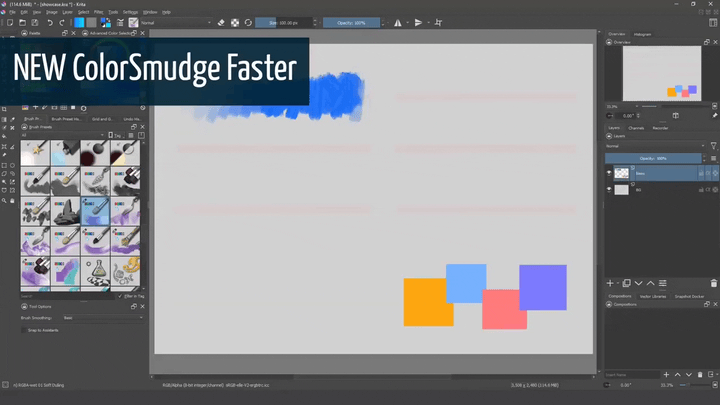Delete the selected layer
This screenshot has width=720, height=405.
tap(714, 283)
